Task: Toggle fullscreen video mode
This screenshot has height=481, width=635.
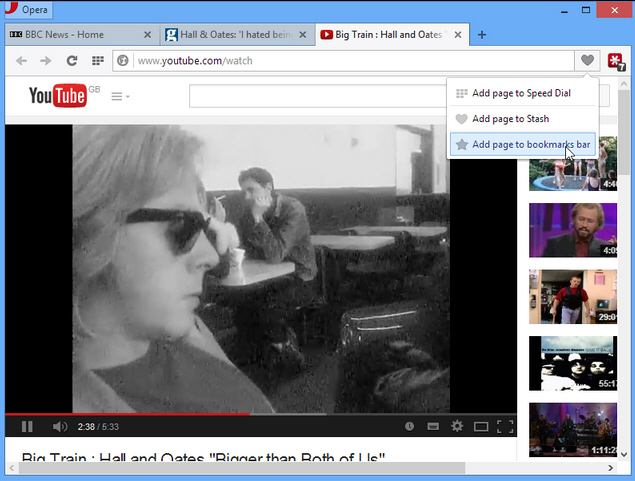Action: [x=505, y=426]
